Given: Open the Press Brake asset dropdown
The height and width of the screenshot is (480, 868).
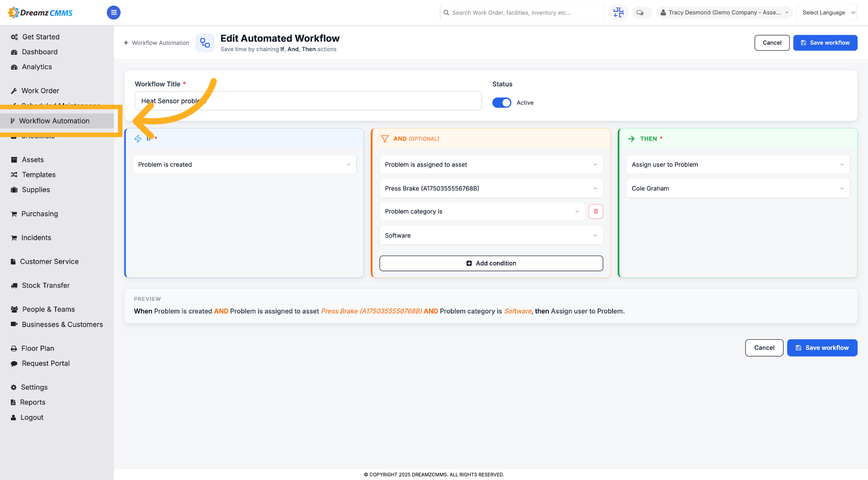Looking at the screenshot, I should tap(491, 188).
